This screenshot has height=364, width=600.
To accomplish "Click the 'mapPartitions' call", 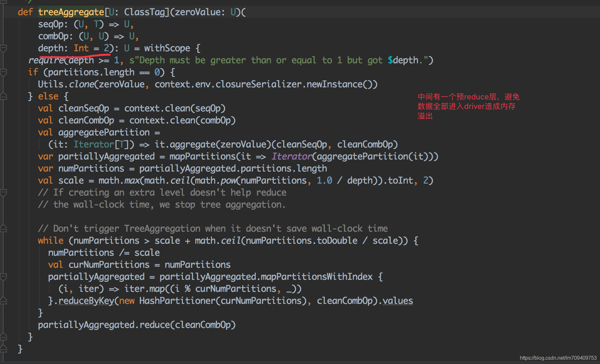I will pyautogui.click(x=203, y=156).
